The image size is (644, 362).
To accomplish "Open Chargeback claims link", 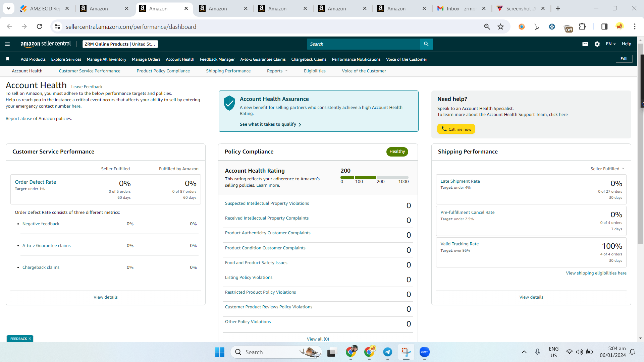I will coord(41,267).
